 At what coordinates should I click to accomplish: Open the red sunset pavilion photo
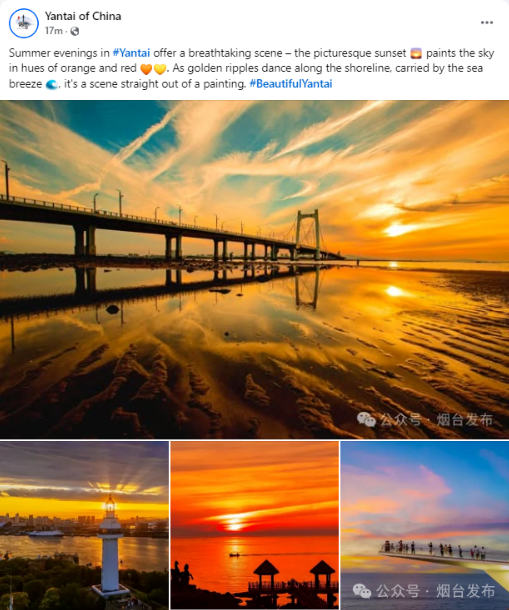254,526
